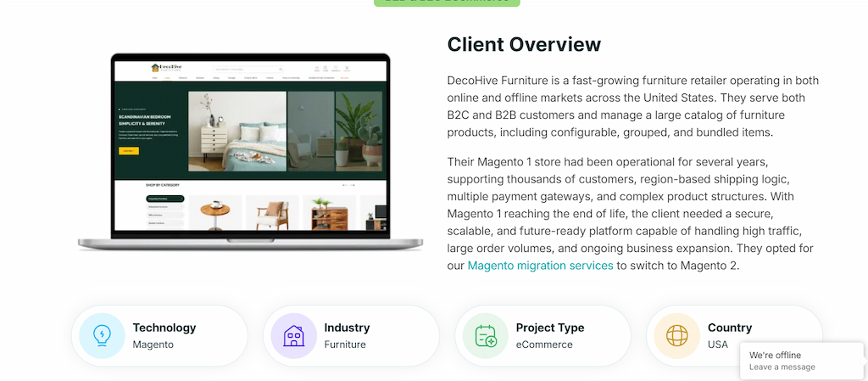Click the bedroom photo in the mockup
Viewport: 868px width, 381px height.
237,132
